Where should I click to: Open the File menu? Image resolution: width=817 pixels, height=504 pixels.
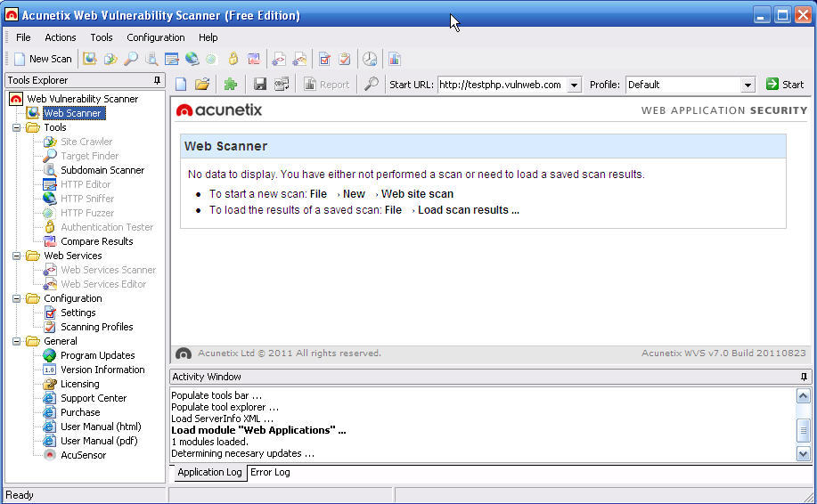23,37
